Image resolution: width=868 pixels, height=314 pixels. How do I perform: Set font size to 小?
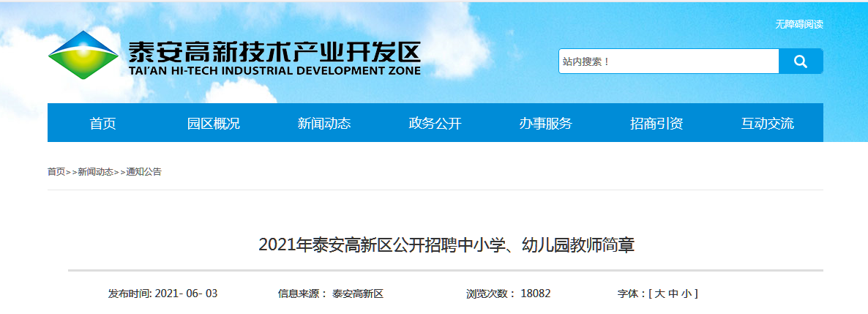tap(686, 294)
